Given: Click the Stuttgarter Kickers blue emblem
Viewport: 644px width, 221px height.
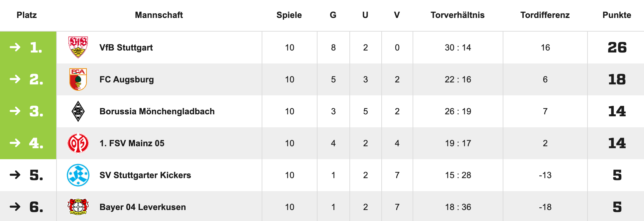Looking at the screenshot, I should coord(78,175).
